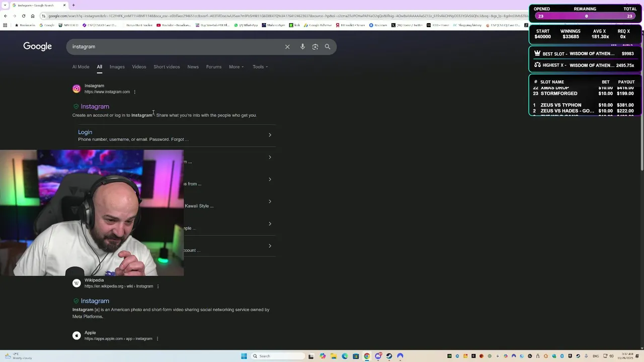Open Windows Start menu
The image size is (644, 362).
pos(244,356)
